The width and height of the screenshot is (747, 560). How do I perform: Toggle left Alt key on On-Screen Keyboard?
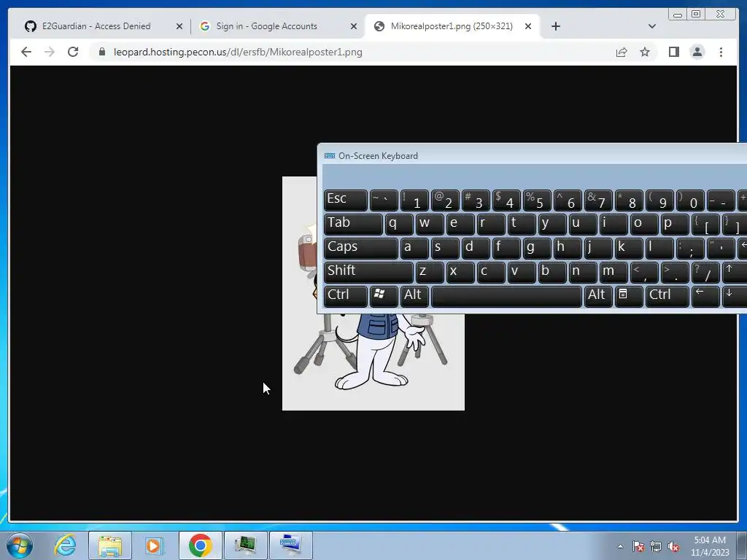(414, 296)
